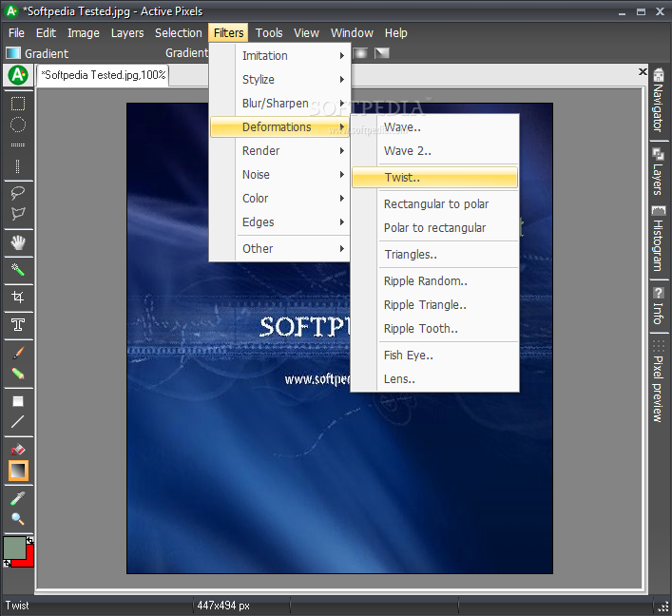Open the Selection menu

click(179, 33)
